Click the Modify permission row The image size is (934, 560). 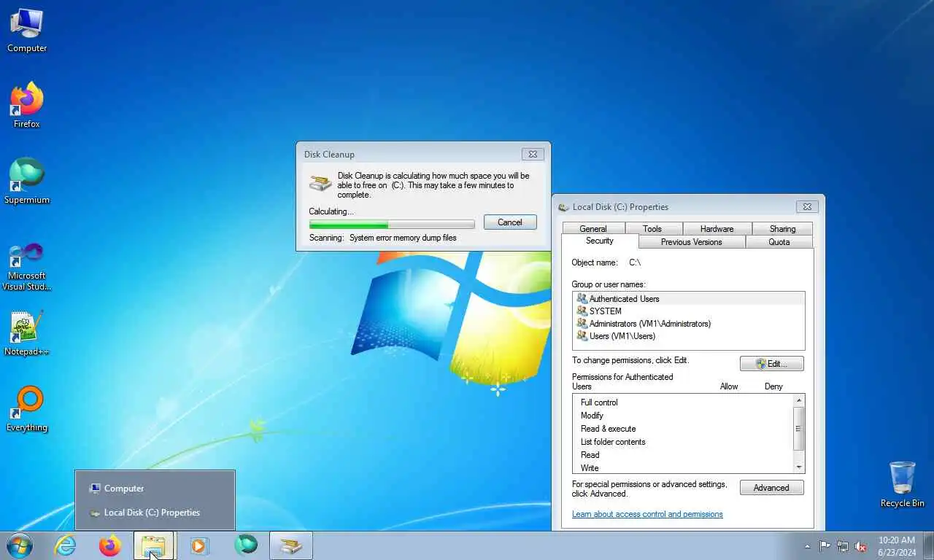tap(683, 416)
